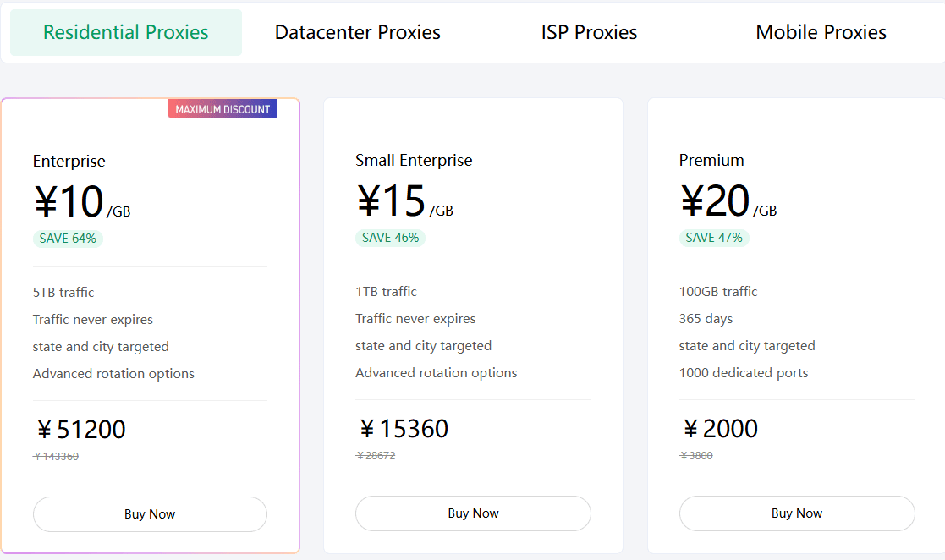Select the Mobile Proxies tab
This screenshot has height=560, width=945.
pos(821,33)
